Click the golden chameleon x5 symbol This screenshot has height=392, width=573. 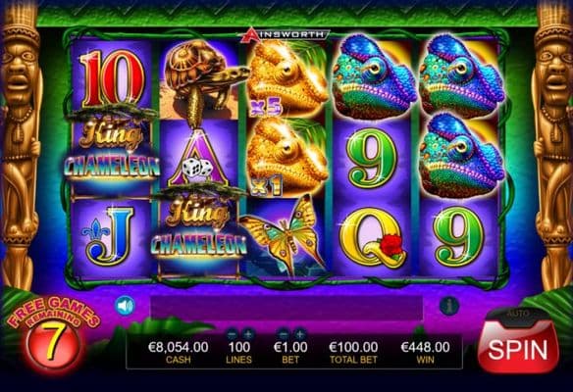point(286,78)
